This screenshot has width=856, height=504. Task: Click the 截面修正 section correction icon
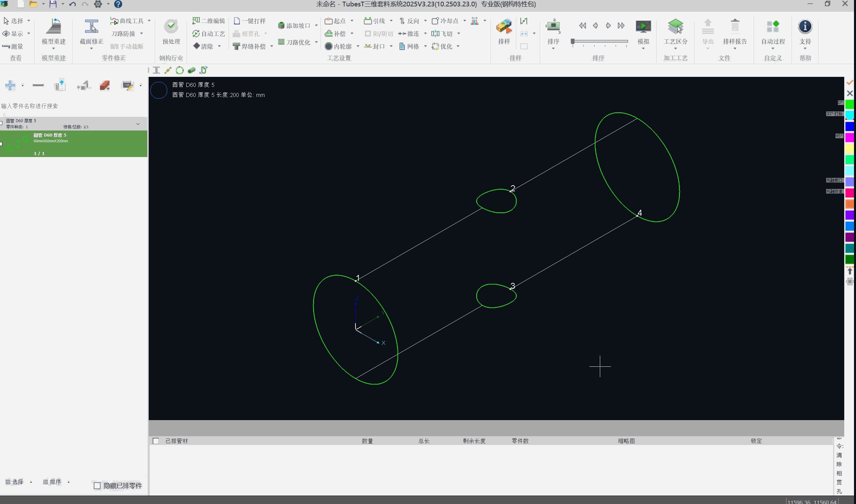click(x=91, y=27)
